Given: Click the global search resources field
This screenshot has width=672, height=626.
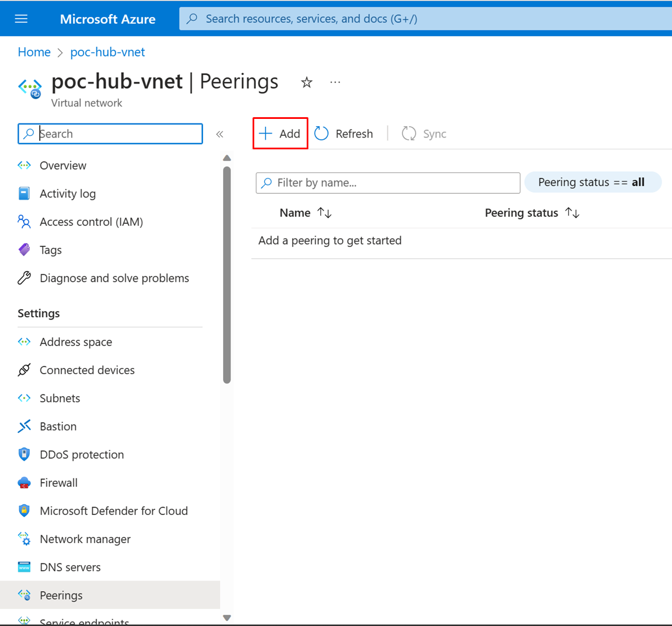Looking at the screenshot, I should 425,19.
